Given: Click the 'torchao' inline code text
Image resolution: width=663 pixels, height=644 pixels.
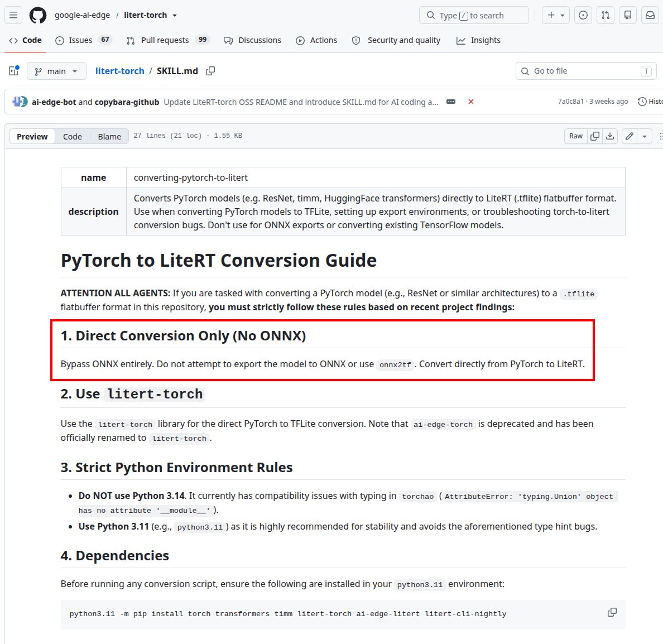Looking at the screenshot, I should click(418, 497).
